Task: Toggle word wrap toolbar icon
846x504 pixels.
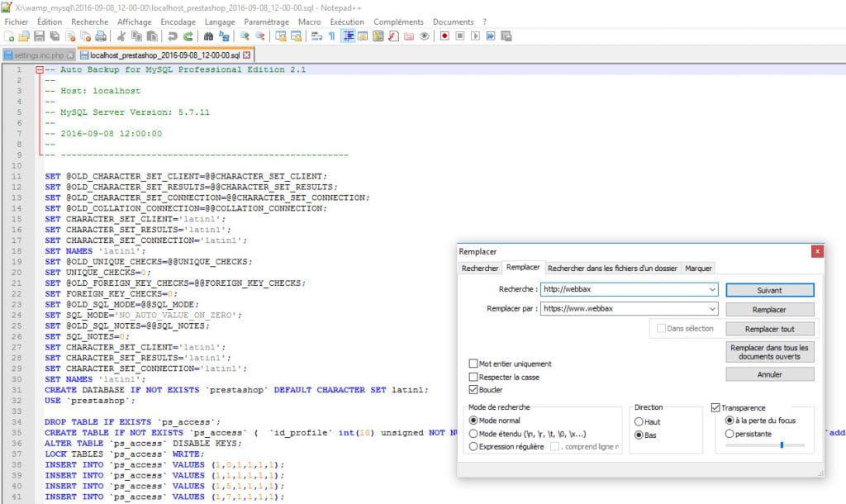Action: tap(316, 36)
